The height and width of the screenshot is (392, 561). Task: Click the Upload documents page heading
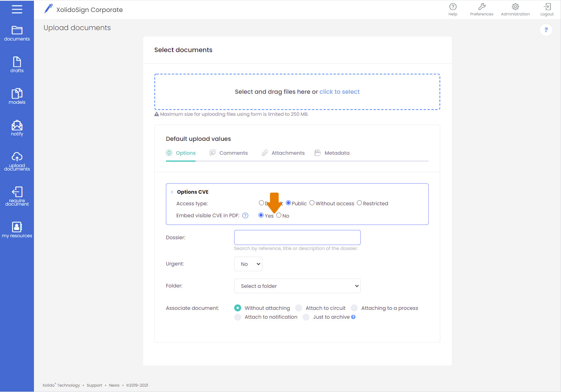77,28
